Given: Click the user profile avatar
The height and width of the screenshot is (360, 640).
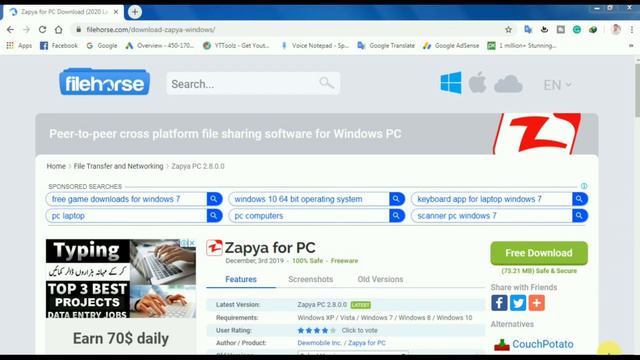Looking at the screenshot, I should (616, 29).
